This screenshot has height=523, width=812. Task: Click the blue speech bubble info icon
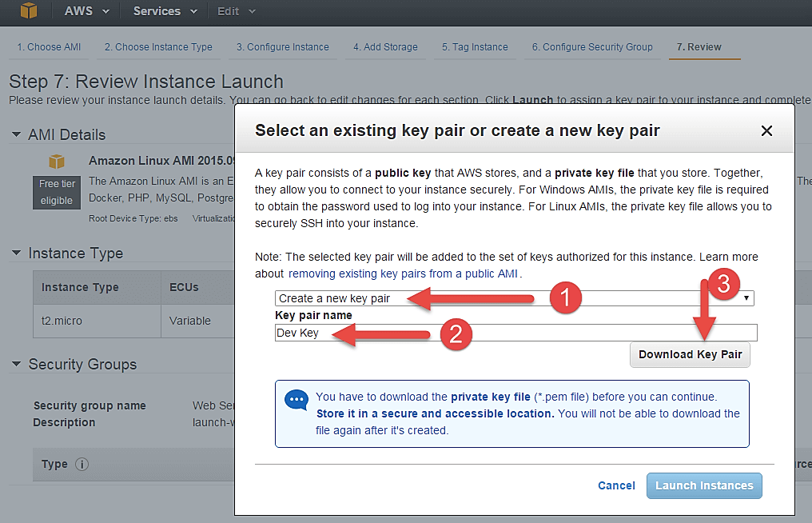tap(297, 400)
